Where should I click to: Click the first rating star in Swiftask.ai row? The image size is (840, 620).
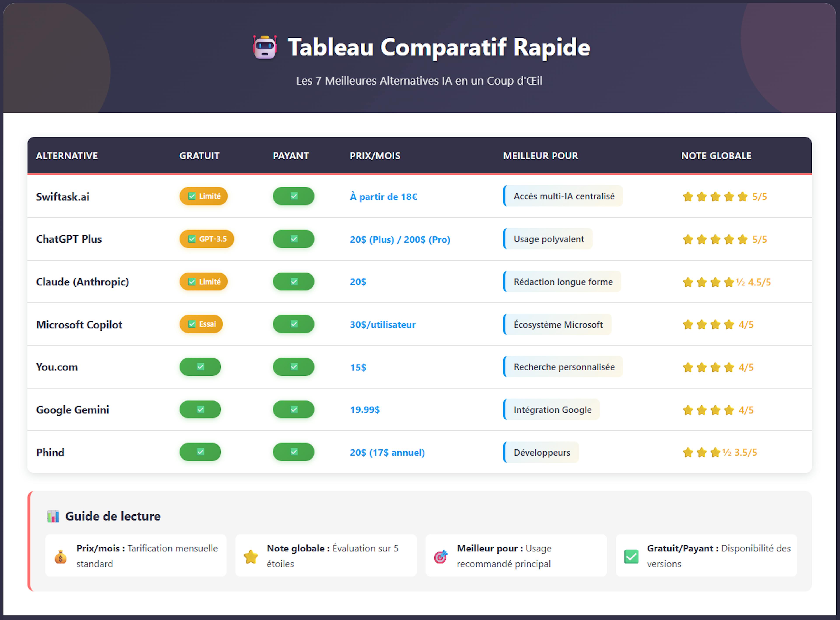(x=688, y=197)
